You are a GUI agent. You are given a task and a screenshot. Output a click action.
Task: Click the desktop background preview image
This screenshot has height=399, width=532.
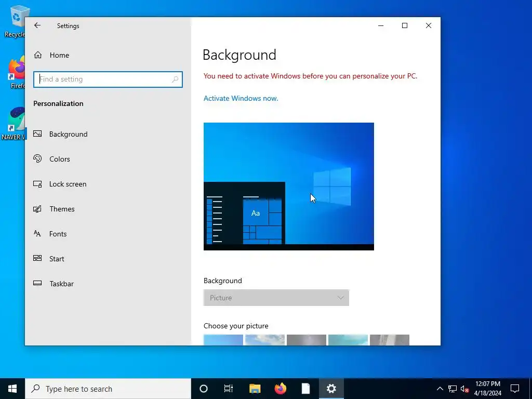click(x=289, y=187)
